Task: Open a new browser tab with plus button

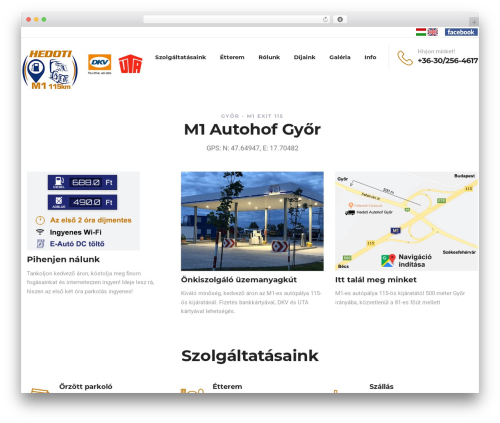Action: [474, 22]
